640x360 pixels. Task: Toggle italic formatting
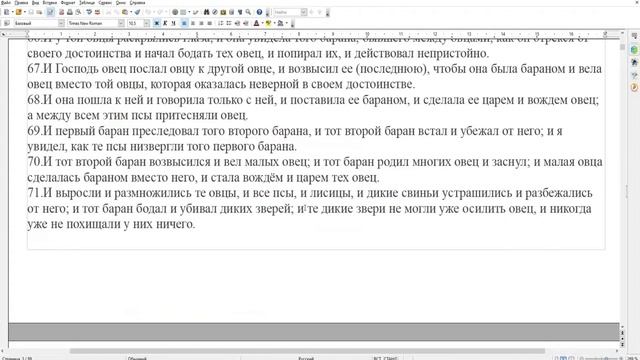165,23
